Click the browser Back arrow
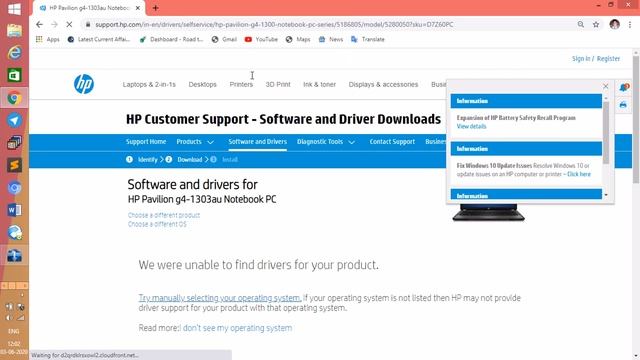Image resolution: width=640 pixels, height=360 pixels. [39, 24]
